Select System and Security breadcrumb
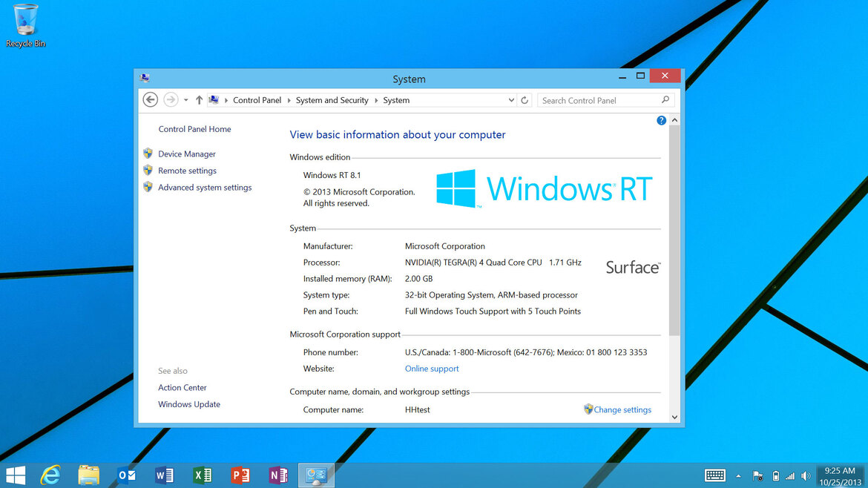The height and width of the screenshot is (488, 868). 332,100
